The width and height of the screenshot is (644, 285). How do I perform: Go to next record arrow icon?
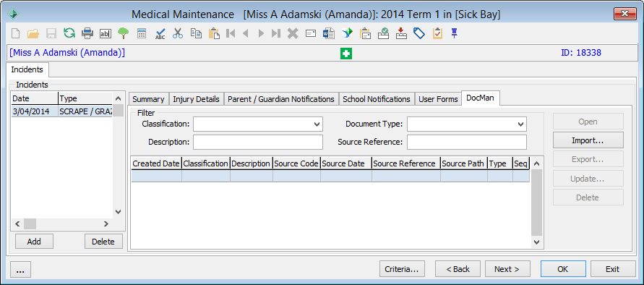point(261,34)
